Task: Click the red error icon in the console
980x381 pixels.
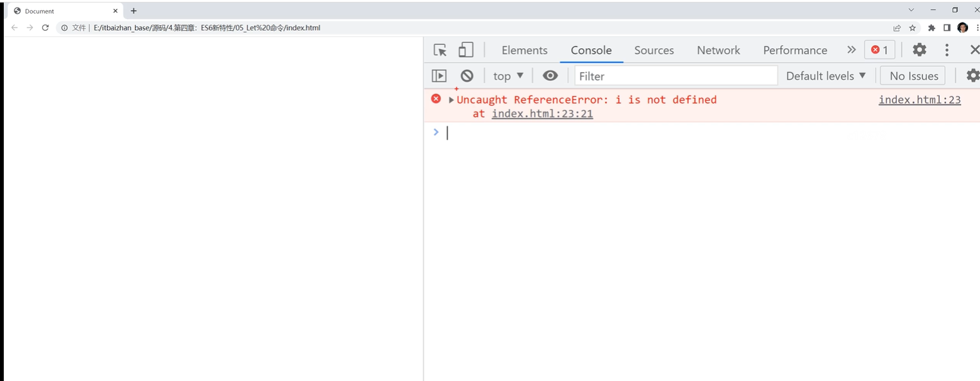Action: tap(436, 99)
